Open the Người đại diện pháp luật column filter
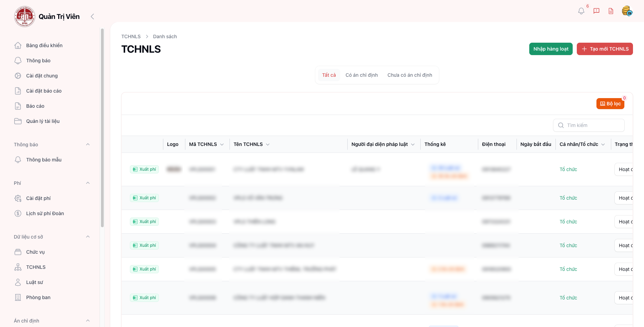Image resolution: width=644 pixels, height=327 pixels. coord(413,145)
